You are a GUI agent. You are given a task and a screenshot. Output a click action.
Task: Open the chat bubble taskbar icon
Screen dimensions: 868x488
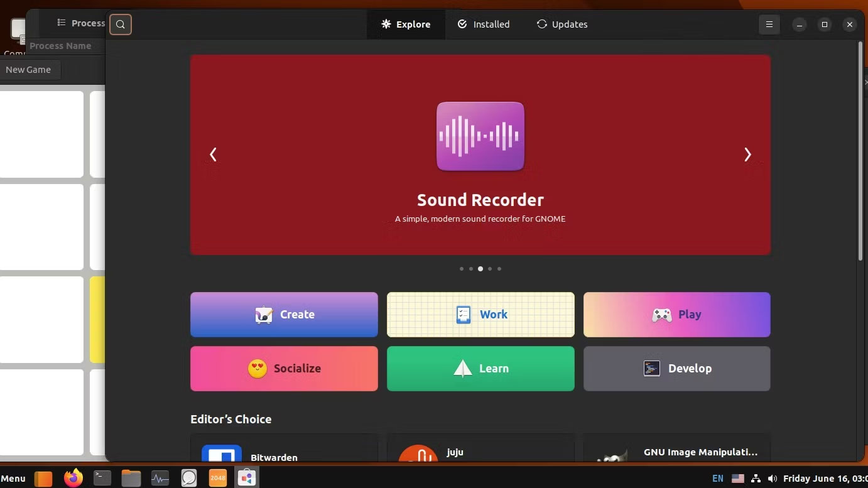click(189, 478)
